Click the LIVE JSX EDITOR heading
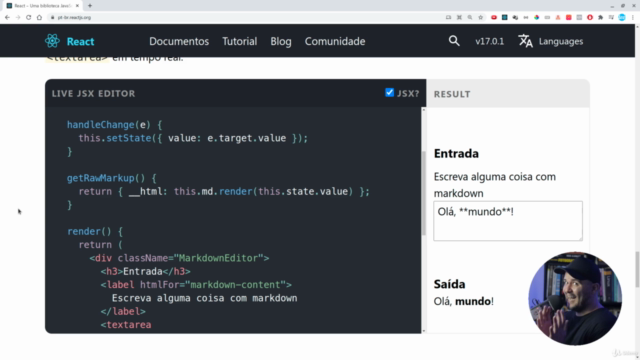The image size is (640, 360). [93, 93]
